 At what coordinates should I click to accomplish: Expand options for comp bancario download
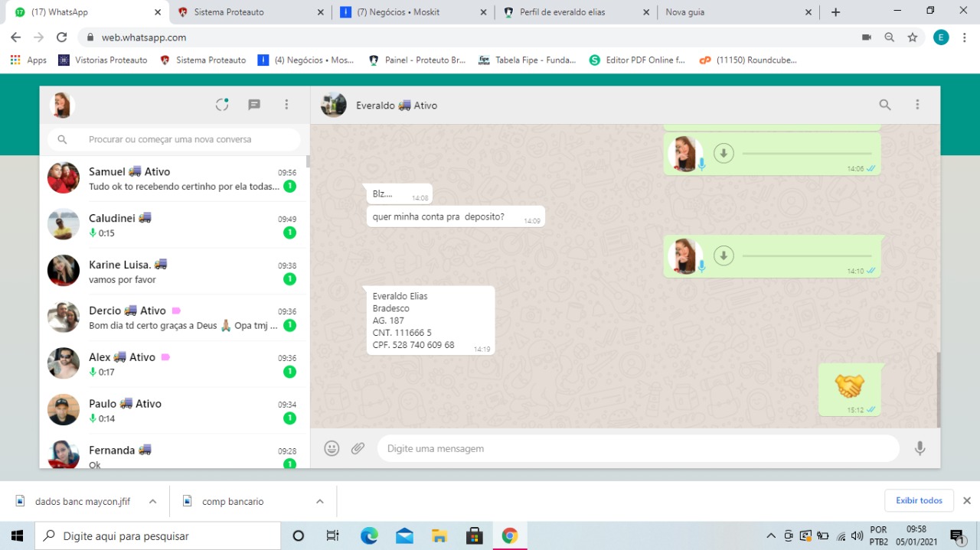pos(319,502)
